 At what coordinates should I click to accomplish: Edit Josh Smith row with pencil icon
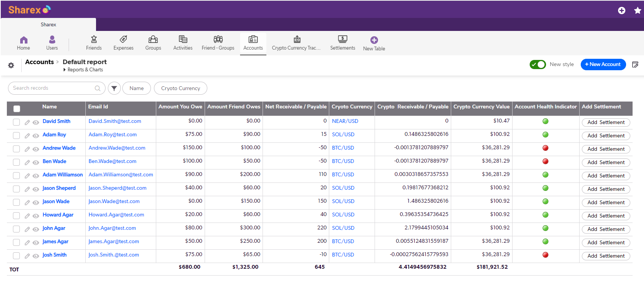tap(27, 256)
